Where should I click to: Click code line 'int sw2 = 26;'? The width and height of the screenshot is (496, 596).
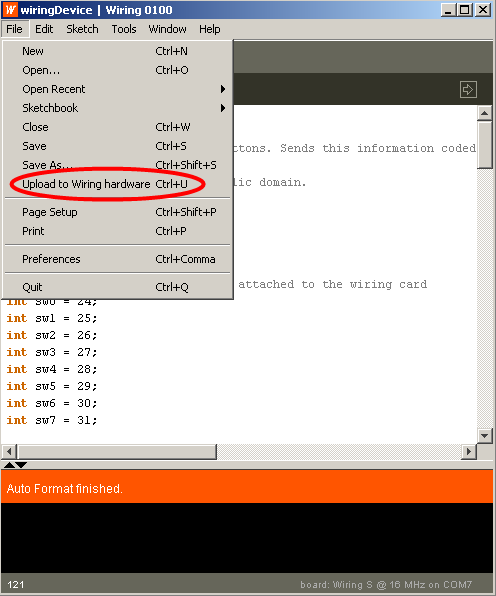52,335
